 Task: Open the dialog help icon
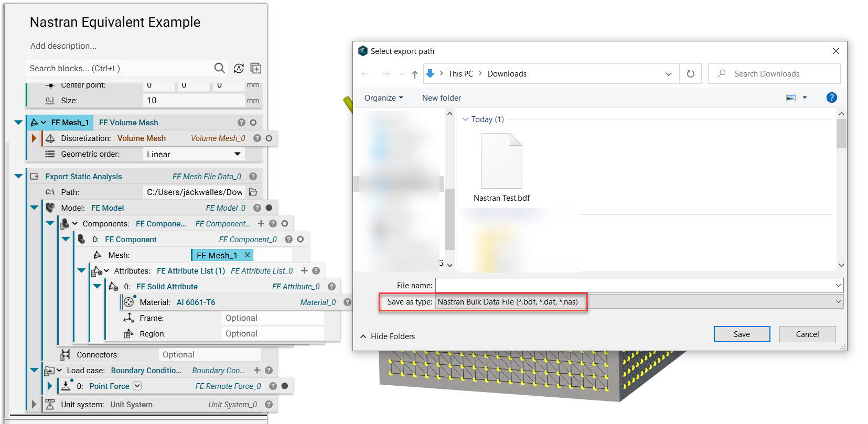831,97
